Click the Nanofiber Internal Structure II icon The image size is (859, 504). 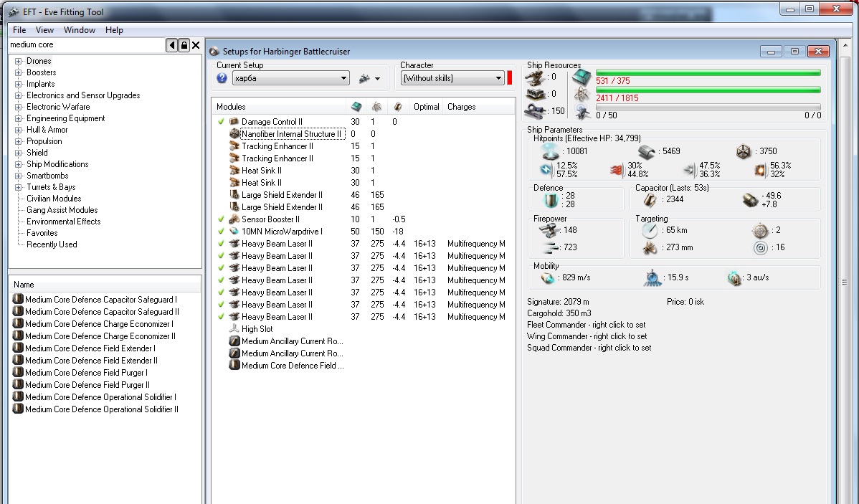click(x=234, y=133)
